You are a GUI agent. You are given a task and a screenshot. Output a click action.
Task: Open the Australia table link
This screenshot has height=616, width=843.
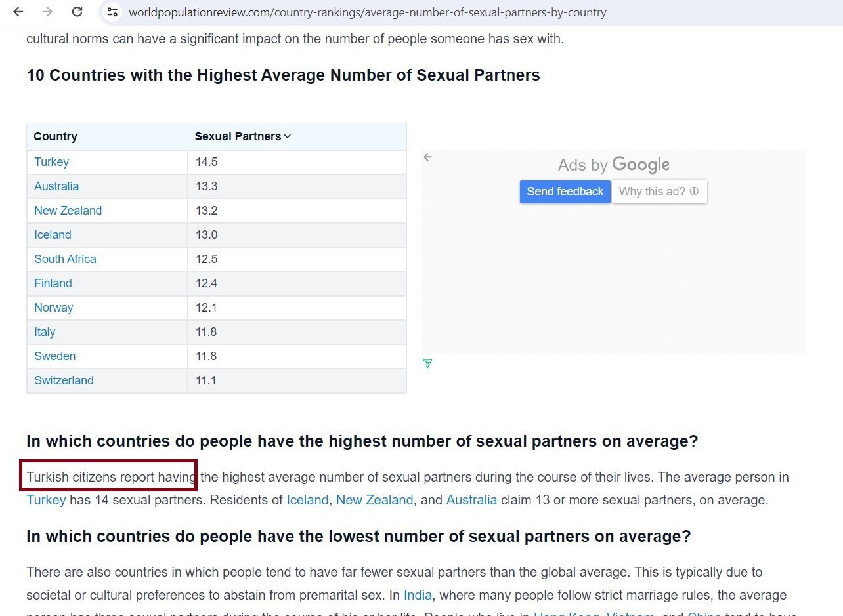(56, 186)
